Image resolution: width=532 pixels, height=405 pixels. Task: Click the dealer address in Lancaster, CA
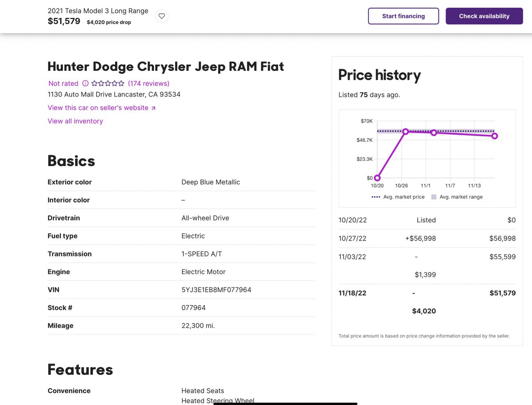114,94
